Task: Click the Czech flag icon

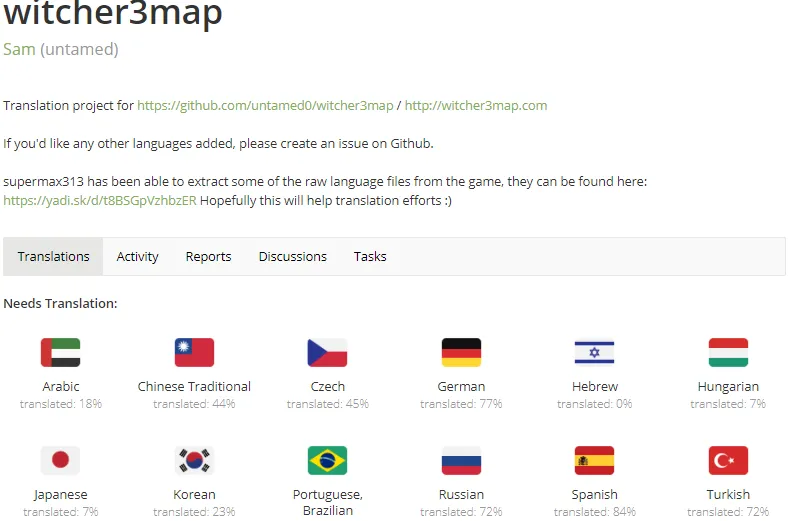Action: [327, 352]
